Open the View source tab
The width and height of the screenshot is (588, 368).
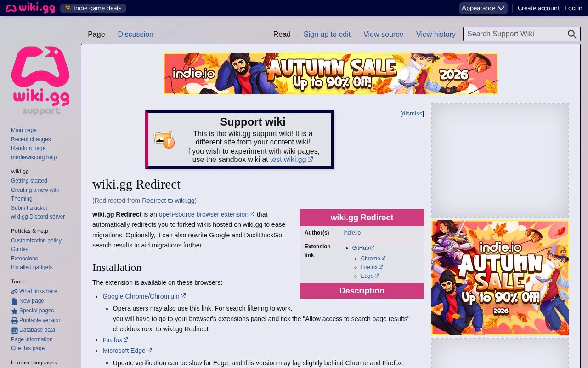pos(383,34)
